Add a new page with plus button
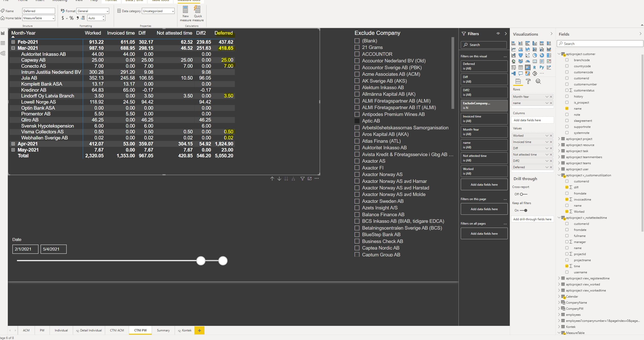This screenshot has width=644, height=340. coord(199,330)
